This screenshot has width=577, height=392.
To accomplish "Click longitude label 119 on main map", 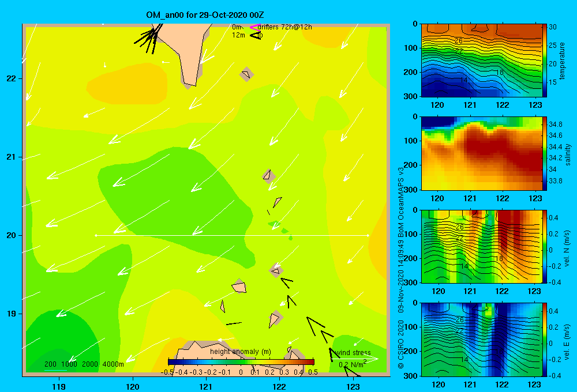I will click(59, 386).
